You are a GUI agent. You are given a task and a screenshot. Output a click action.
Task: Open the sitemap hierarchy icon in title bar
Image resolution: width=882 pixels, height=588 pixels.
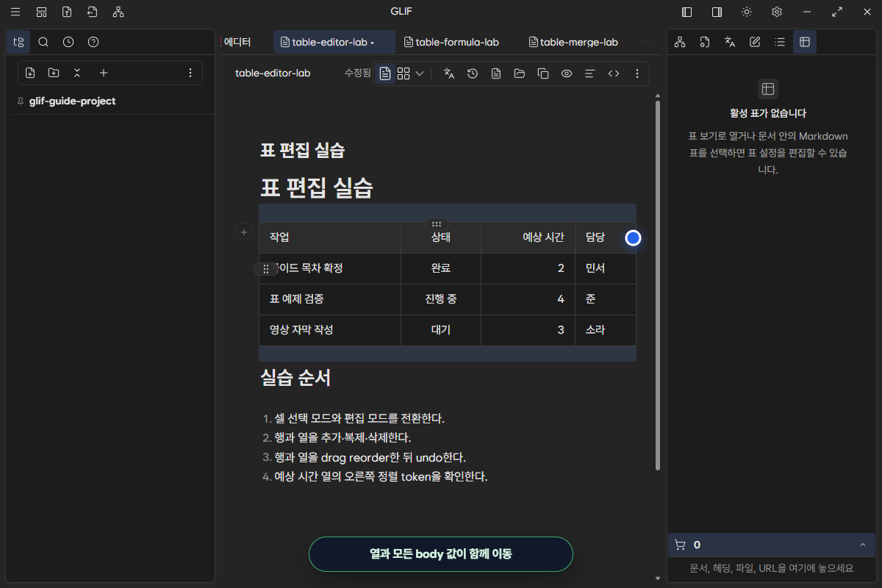pyautogui.click(x=118, y=12)
